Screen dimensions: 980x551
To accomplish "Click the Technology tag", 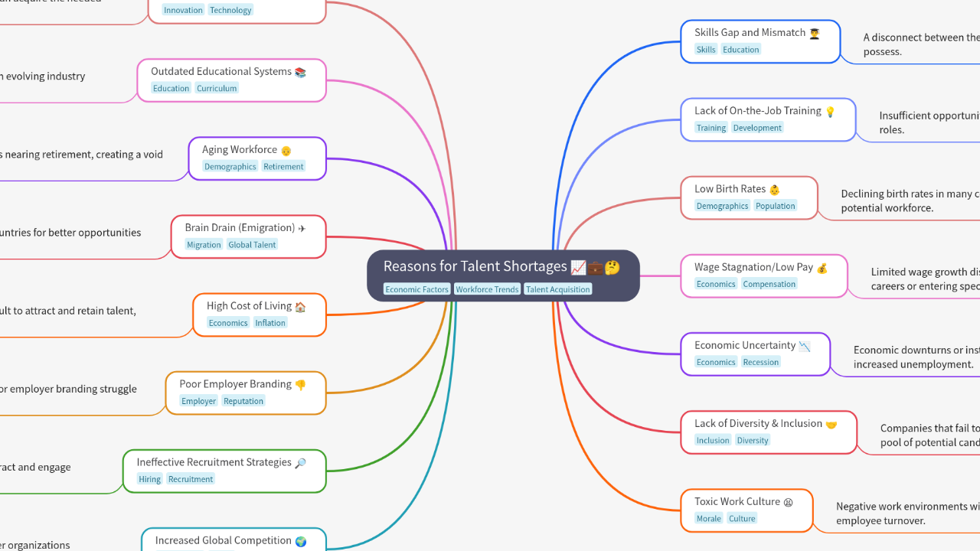I will (230, 10).
